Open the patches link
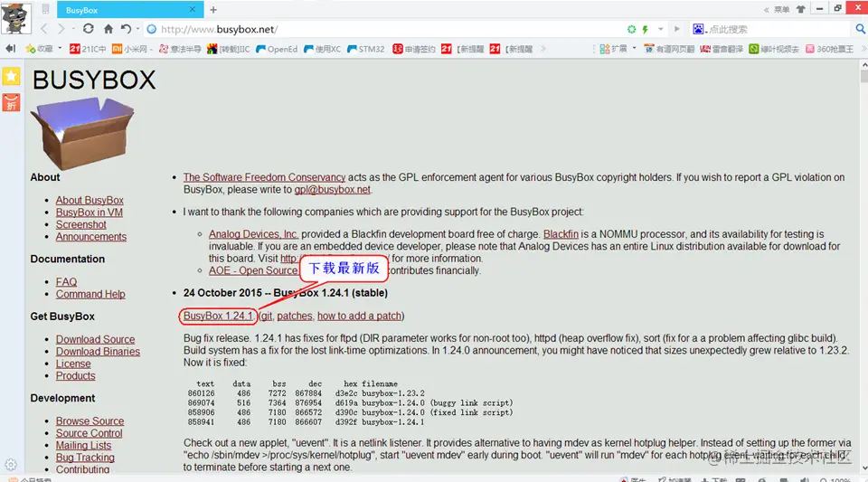Screen dimensions: 868x482 click(295, 316)
